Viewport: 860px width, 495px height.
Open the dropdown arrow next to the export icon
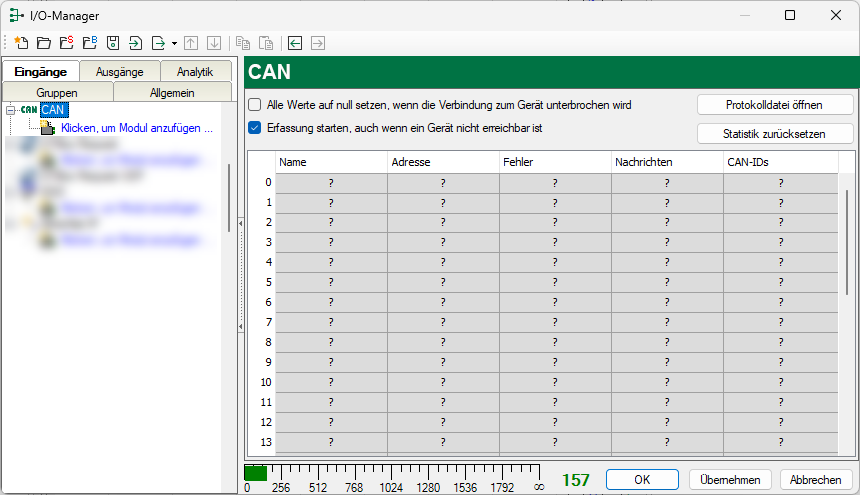pos(174,43)
